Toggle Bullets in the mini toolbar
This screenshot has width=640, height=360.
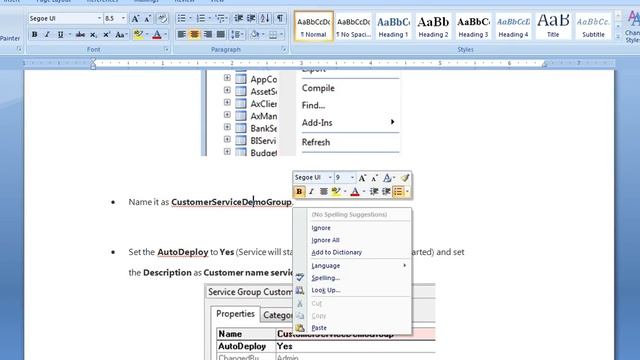398,191
